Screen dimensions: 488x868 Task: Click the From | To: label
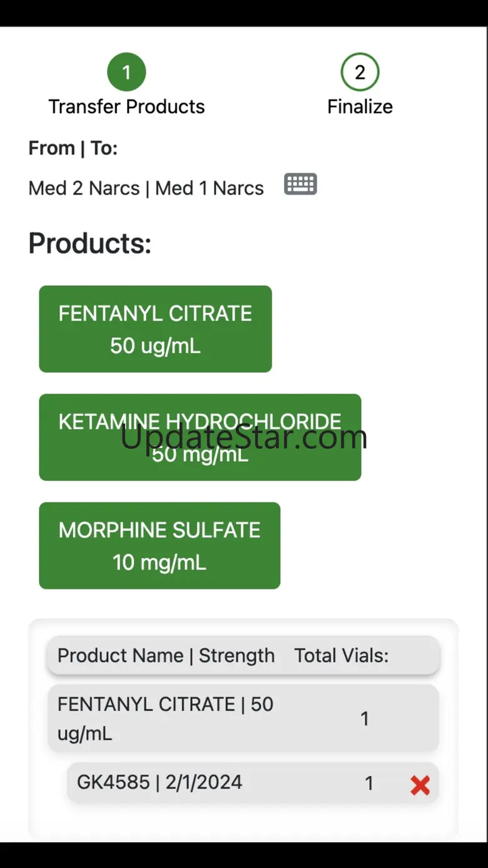(73, 148)
